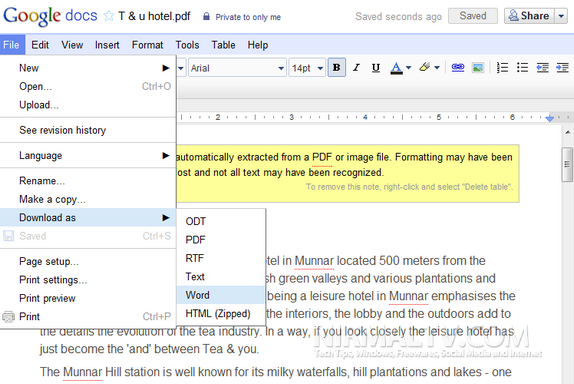Click the lock privacy icon
The height and width of the screenshot is (384, 574).
206,16
